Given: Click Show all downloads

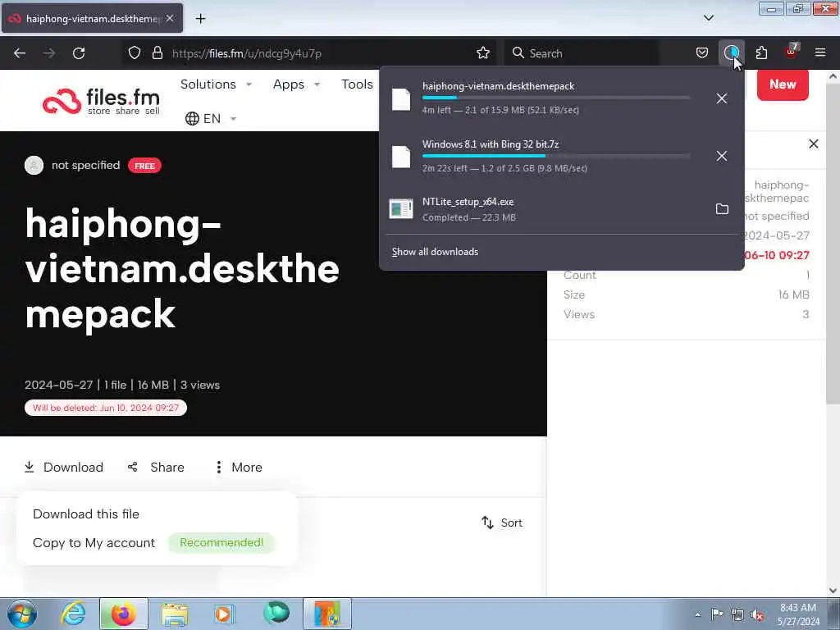Looking at the screenshot, I should pos(435,252).
